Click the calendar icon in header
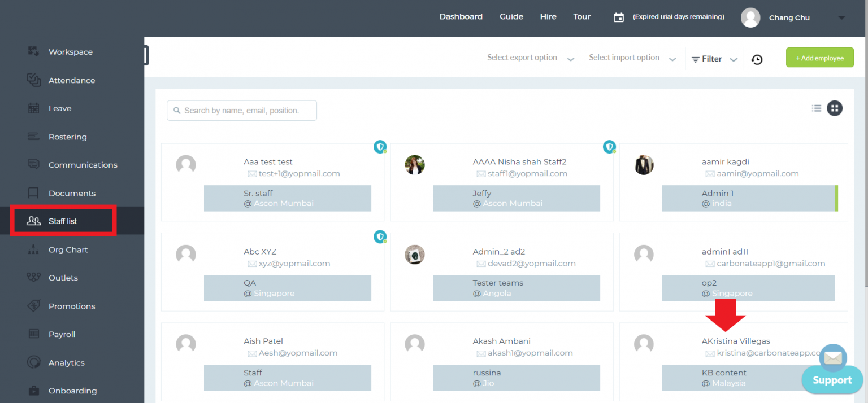Image resolution: width=868 pixels, height=403 pixels. click(619, 17)
